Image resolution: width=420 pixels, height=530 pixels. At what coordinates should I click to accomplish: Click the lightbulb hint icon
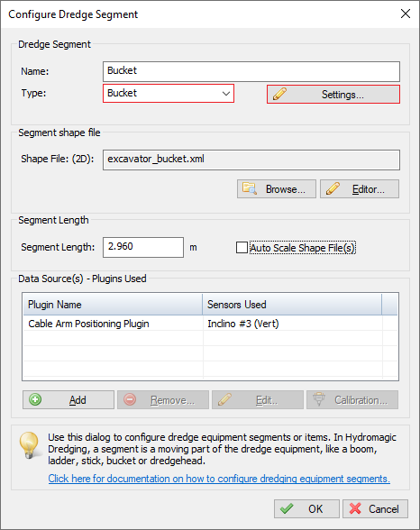pyautogui.click(x=30, y=445)
